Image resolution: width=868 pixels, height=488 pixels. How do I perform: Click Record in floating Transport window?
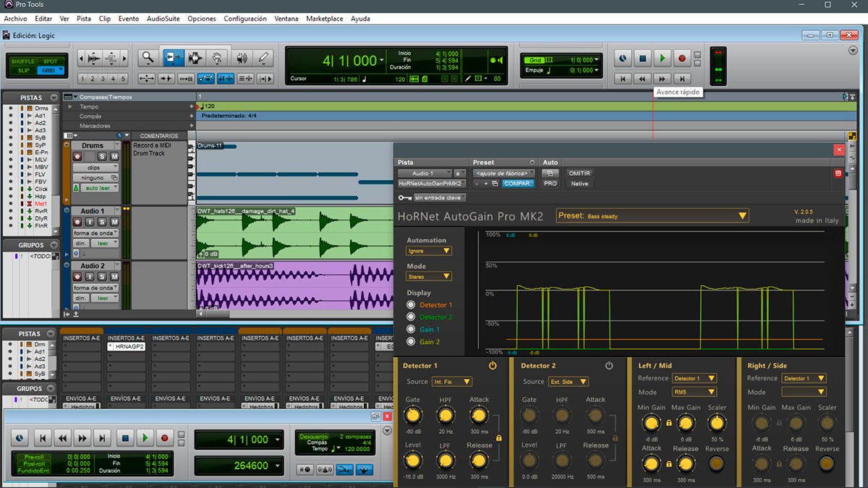pos(165,437)
